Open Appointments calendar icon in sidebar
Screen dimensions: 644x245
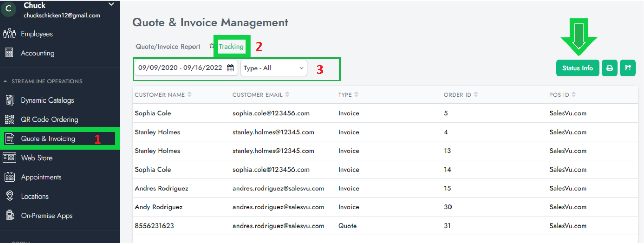point(10,177)
